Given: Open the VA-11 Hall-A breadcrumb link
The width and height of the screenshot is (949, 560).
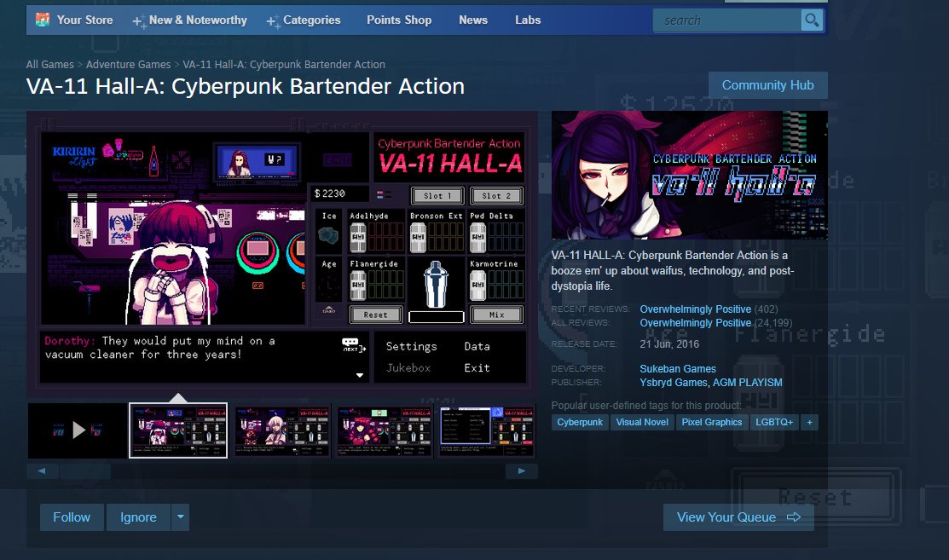Looking at the screenshot, I should (284, 64).
